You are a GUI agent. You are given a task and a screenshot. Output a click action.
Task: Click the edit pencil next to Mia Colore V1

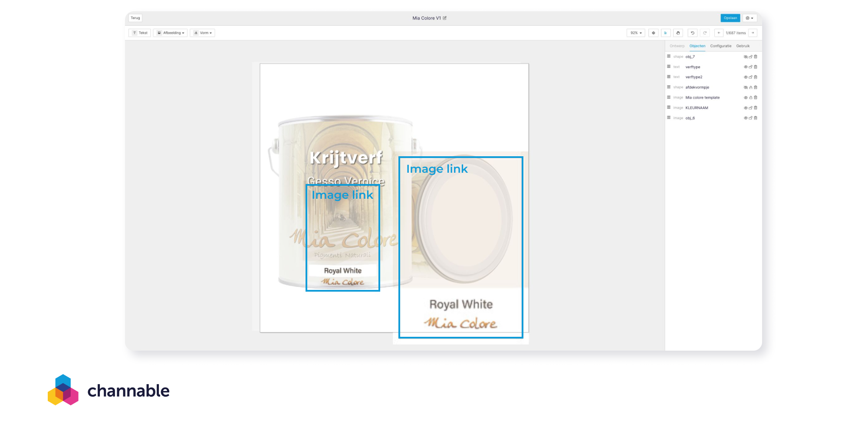pyautogui.click(x=445, y=18)
